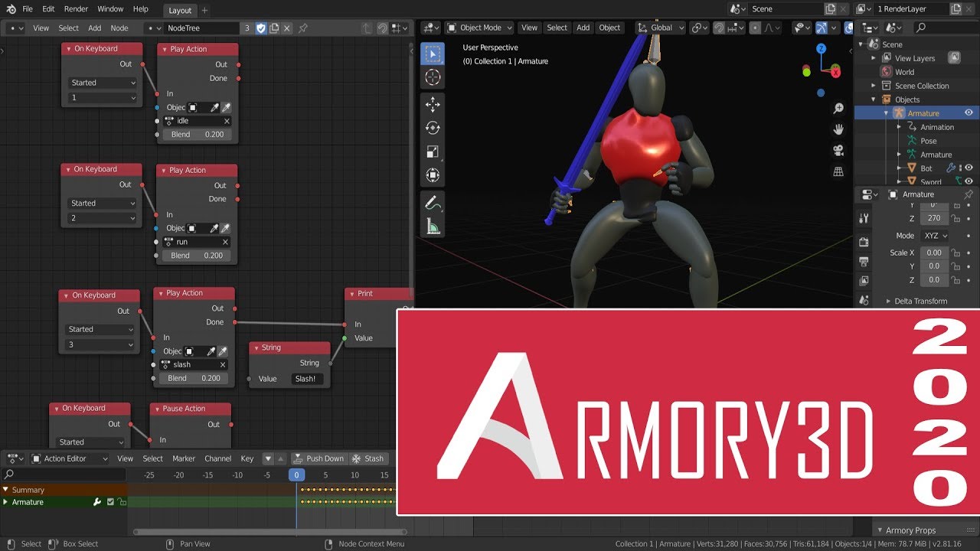Toggle Sword visibility eye in outliner
Screen dimensions: 980x551
point(969,182)
